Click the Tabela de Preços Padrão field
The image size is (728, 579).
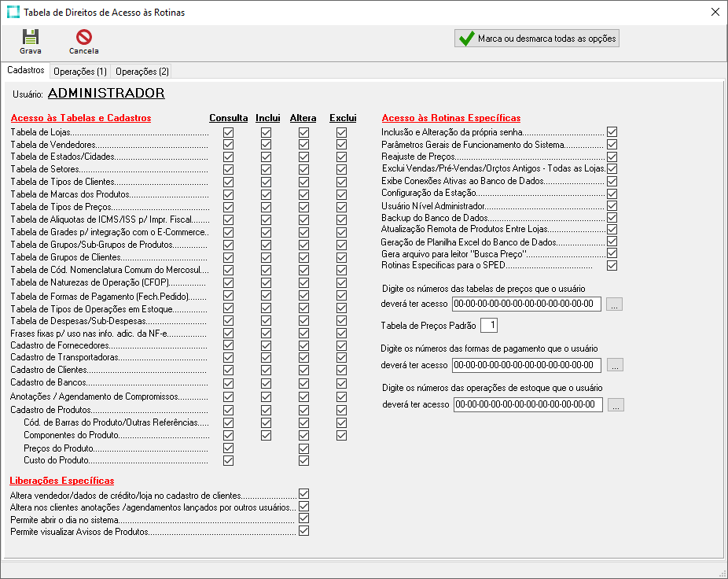489,325
